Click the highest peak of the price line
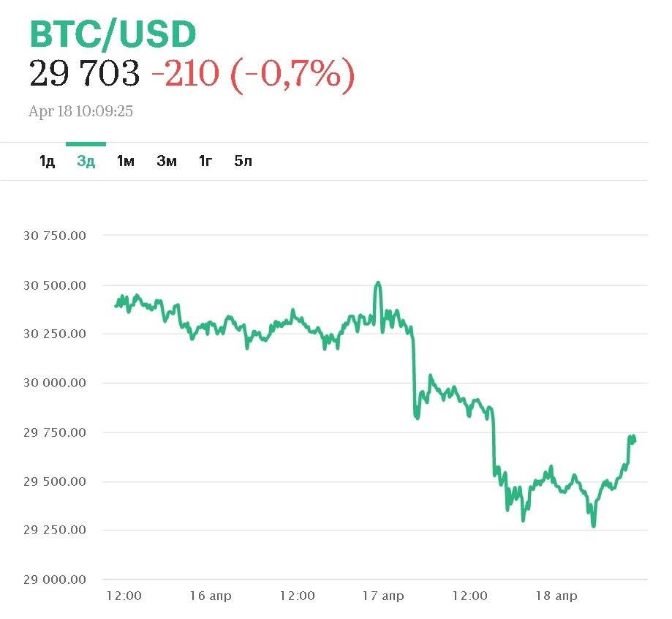 (x=377, y=282)
